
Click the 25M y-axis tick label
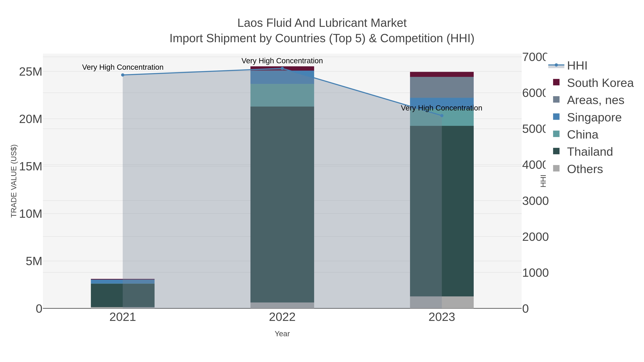pos(31,72)
